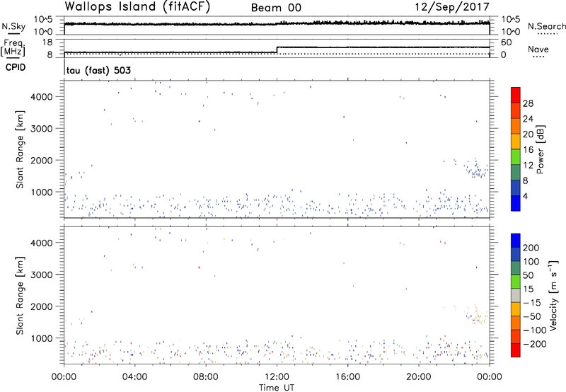Viewport: 566px width, 392px height.
Task: Click the green swatch of power colorbar
Action: click(516, 157)
